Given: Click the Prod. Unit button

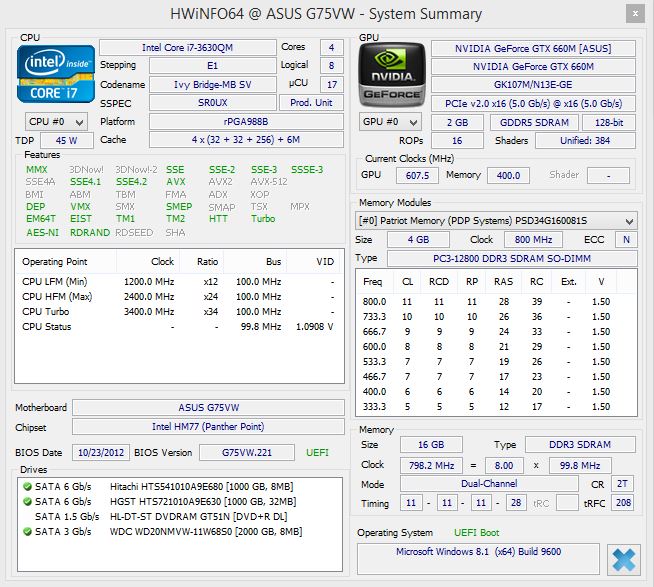Looking at the screenshot, I should click(311, 102).
